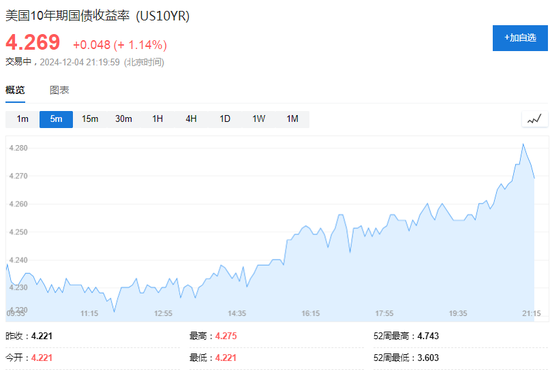Click the peak point of the yield chart
The width and height of the screenshot is (550, 378).
pos(523,144)
